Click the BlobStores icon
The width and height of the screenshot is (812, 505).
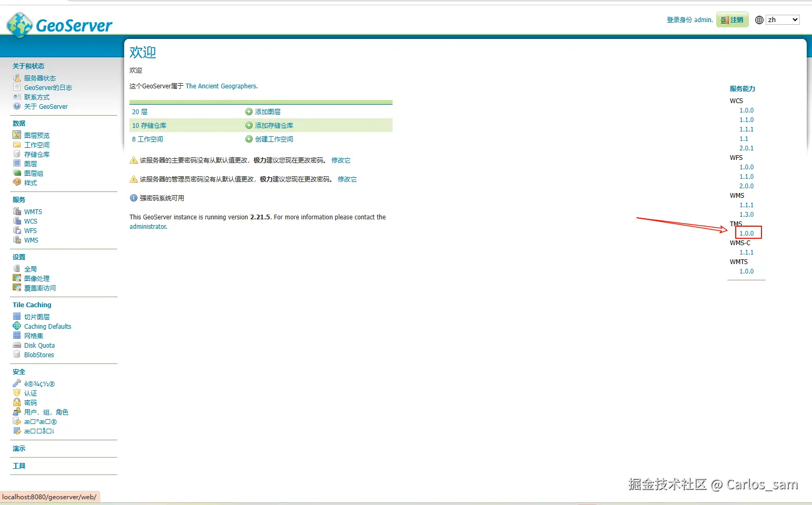click(17, 355)
